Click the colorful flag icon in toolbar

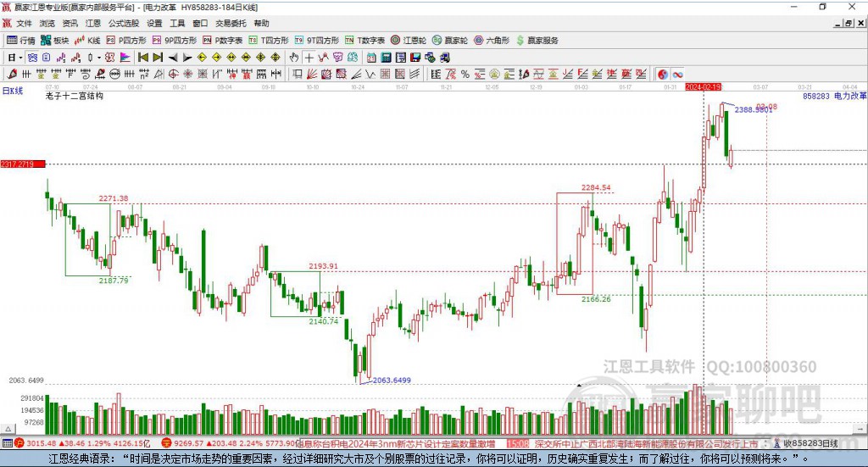pyautogui.click(x=125, y=58)
